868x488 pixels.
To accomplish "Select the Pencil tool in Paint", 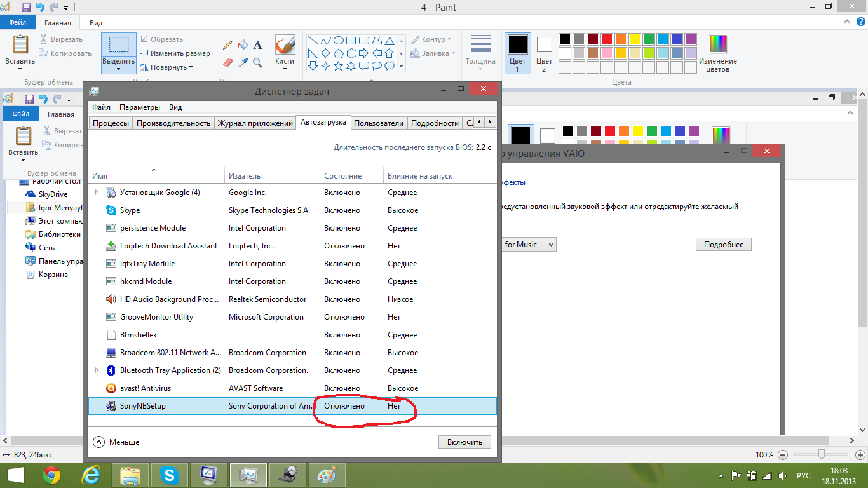I will tap(227, 45).
